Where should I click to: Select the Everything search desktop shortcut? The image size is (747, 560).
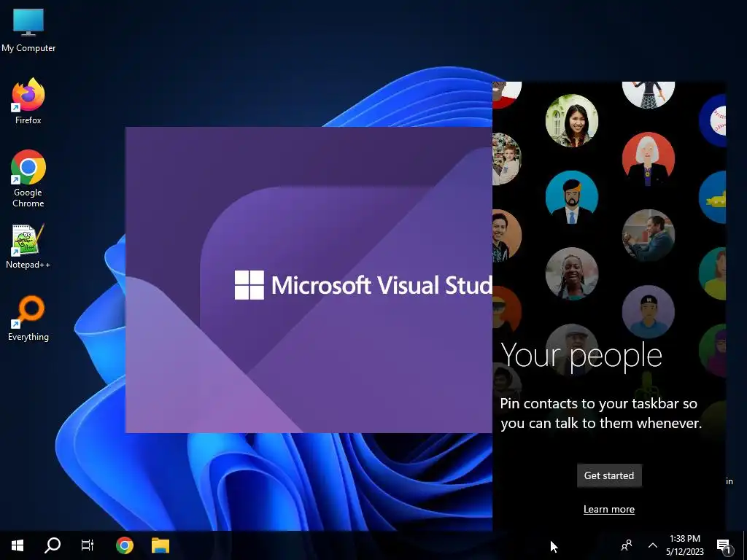28,318
